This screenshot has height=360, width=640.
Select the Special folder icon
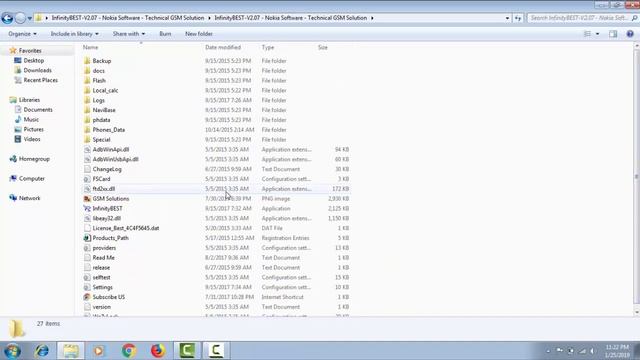click(x=87, y=139)
